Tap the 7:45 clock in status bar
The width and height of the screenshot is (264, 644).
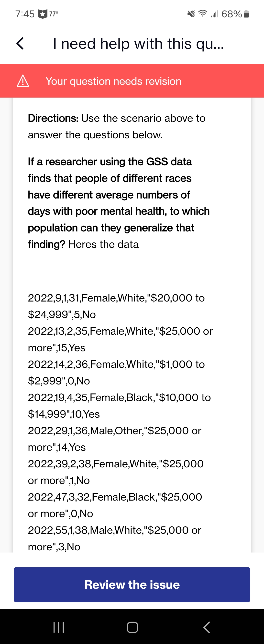24,14
